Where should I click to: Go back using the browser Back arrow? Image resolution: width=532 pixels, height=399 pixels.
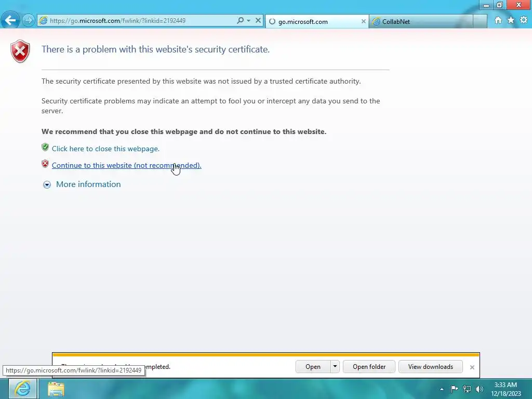point(10,20)
